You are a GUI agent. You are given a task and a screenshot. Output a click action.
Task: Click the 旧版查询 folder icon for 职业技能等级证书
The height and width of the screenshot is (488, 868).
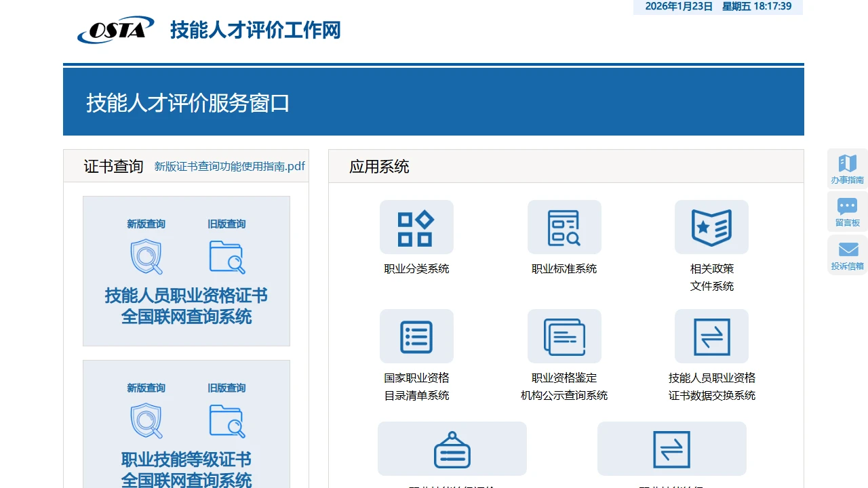(226, 420)
